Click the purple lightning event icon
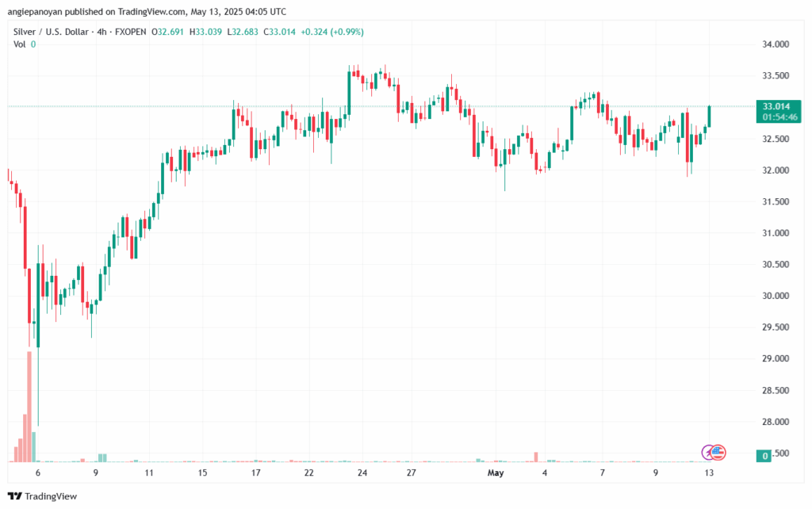Screen dimensions: 812x509 tap(710, 453)
